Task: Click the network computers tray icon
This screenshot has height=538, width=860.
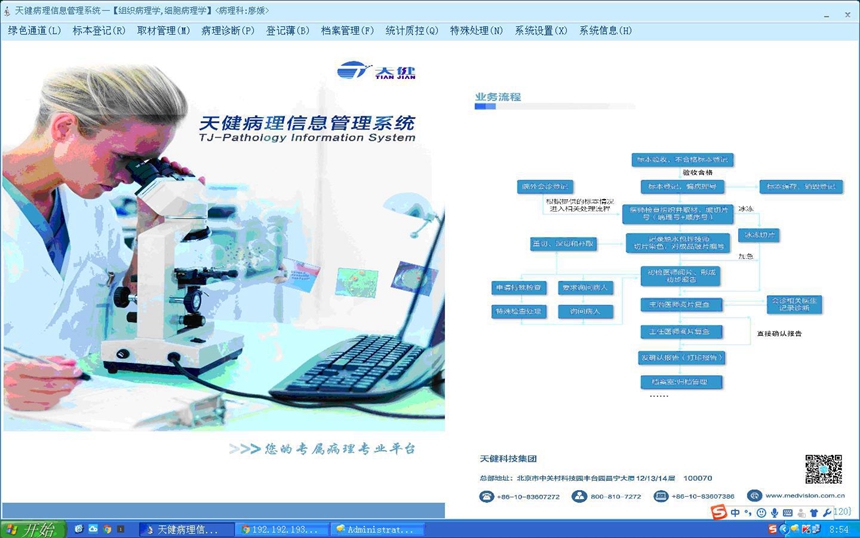Action: [816, 529]
